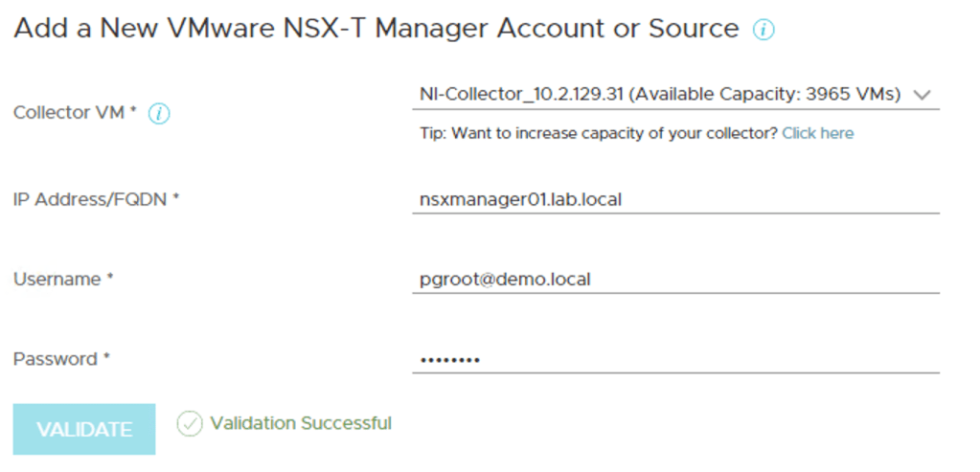
Task: Follow the 'Click here' capacity link
Action: pos(817,133)
